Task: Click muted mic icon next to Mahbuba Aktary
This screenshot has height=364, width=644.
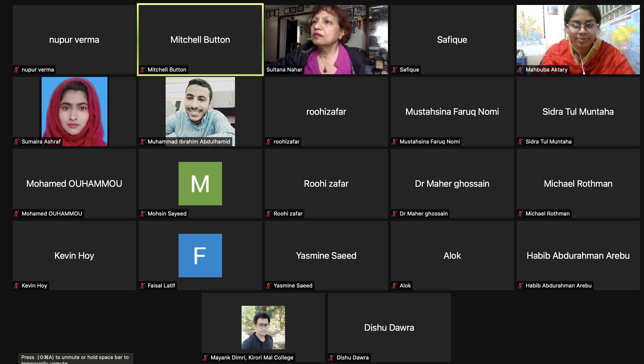Action: tap(521, 70)
